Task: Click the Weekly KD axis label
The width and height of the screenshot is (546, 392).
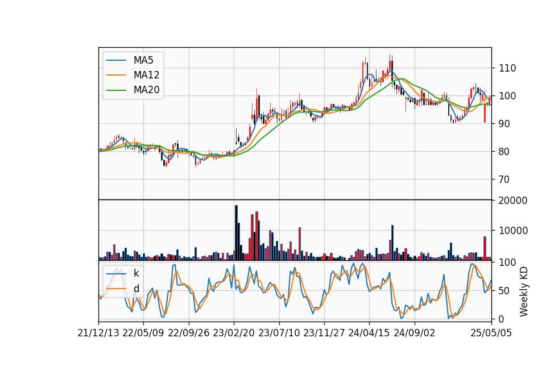Action: click(523, 292)
